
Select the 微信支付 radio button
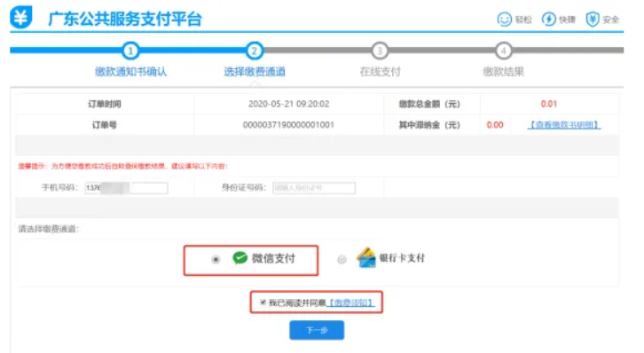click(x=216, y=259)
